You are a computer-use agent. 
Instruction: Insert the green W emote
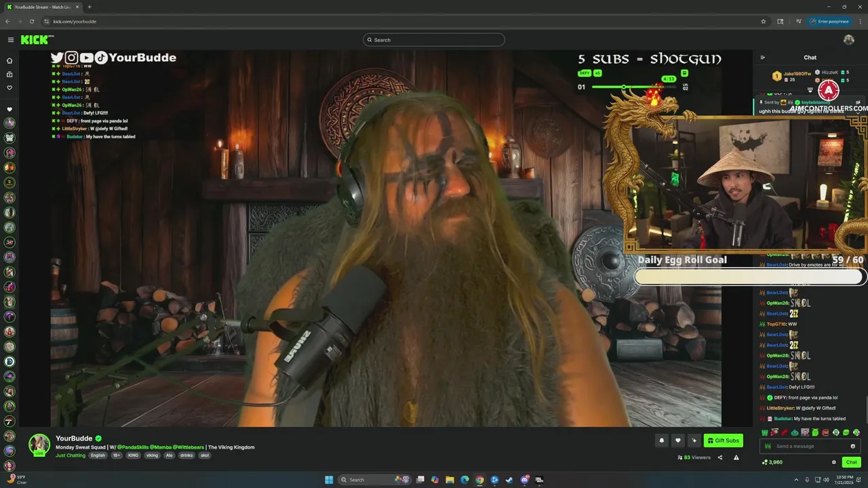[x=765, y=432]
